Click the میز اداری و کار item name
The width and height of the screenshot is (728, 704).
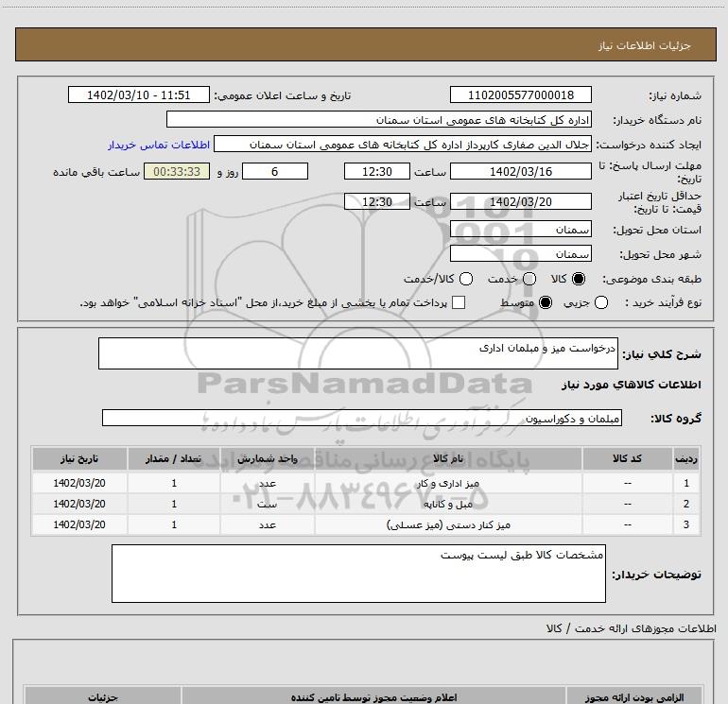(x=447, y=484)
